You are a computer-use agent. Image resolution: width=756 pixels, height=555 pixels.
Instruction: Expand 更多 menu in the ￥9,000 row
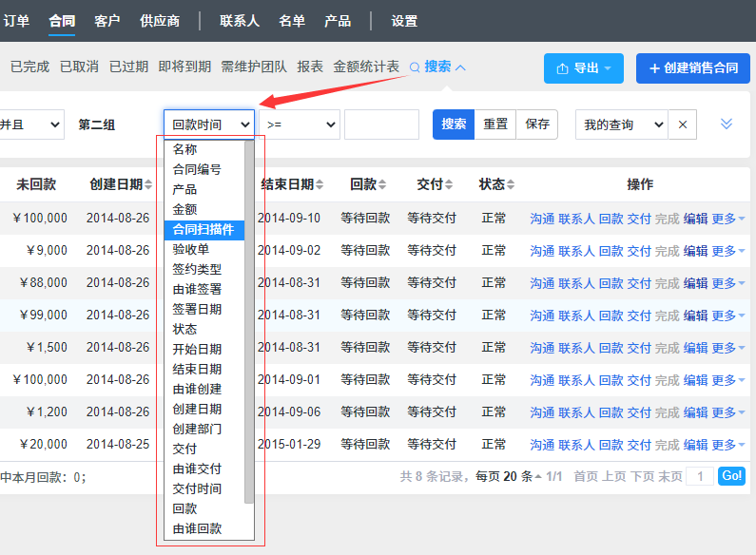727,251
